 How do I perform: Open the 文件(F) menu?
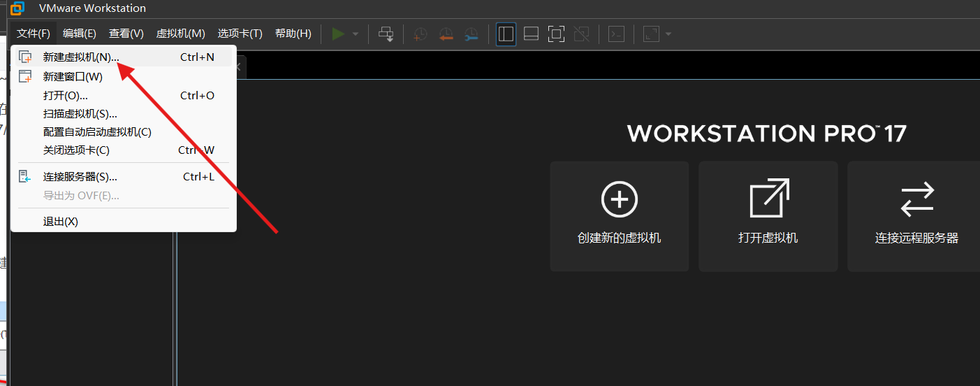coord(34,34)
